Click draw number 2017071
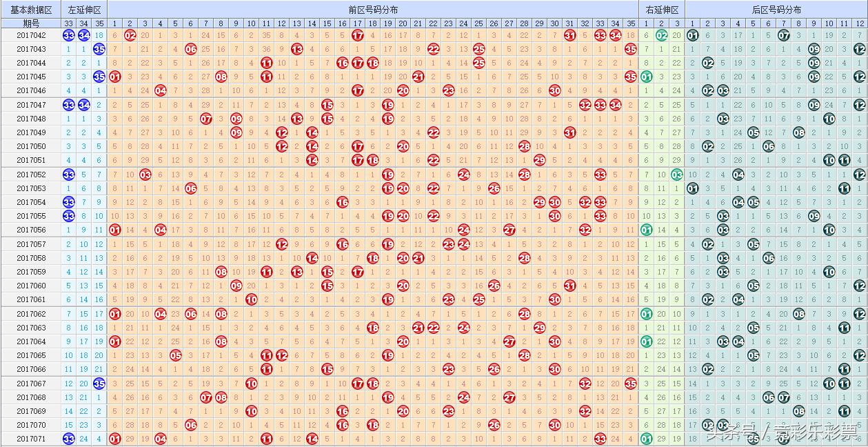Image resolution: width=868 pixels, height=447 pixels. coord(31,439)
